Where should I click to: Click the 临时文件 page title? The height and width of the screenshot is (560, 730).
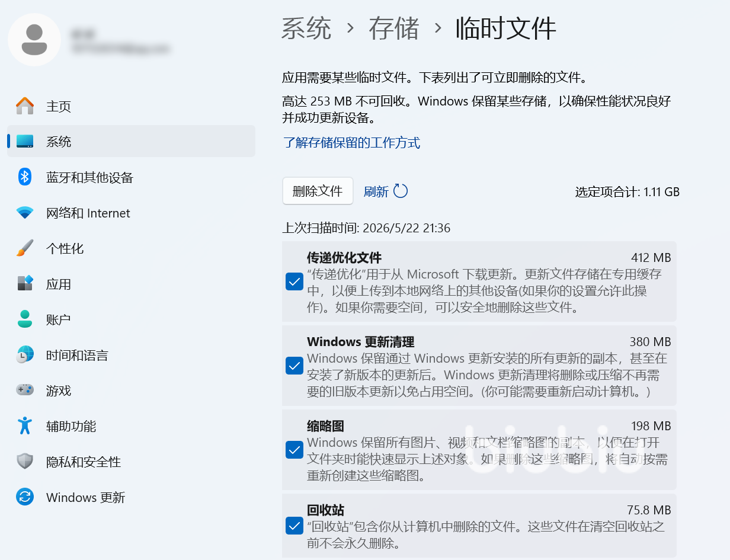coord(506,28)
